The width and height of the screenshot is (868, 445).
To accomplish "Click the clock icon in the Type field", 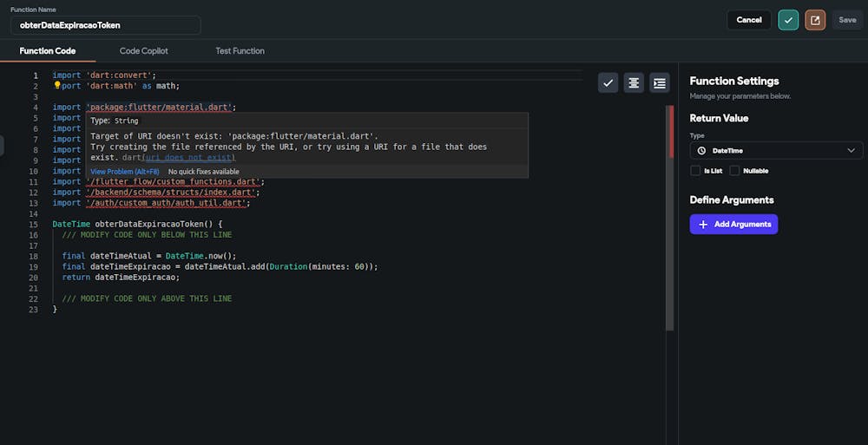I will pyautogui.click(x=701, y=151).
